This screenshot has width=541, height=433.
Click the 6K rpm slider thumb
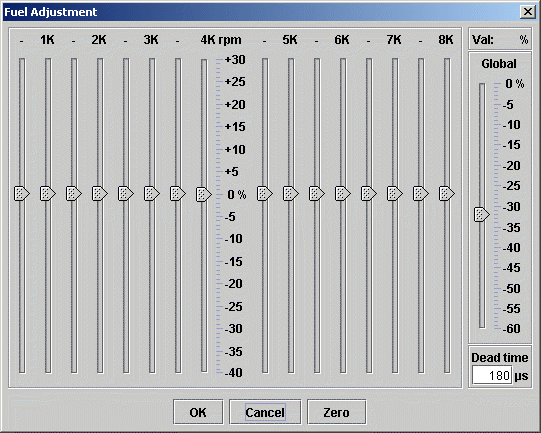tap(343, 193)
